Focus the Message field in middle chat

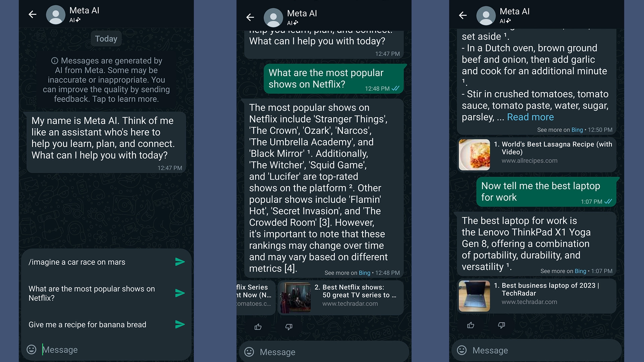324,352
